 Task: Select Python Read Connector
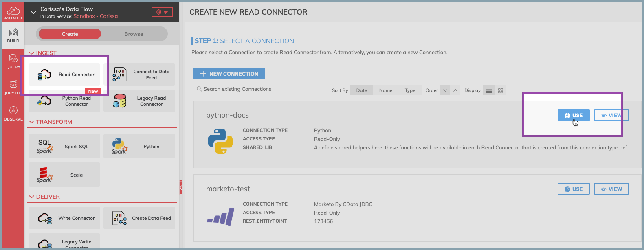(x=64, y=101)
